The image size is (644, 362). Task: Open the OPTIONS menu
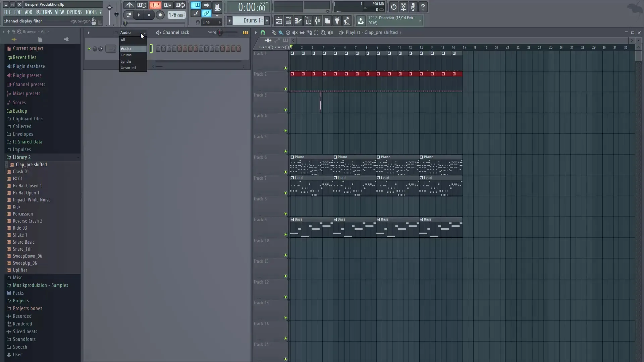[x=74, y=12]
